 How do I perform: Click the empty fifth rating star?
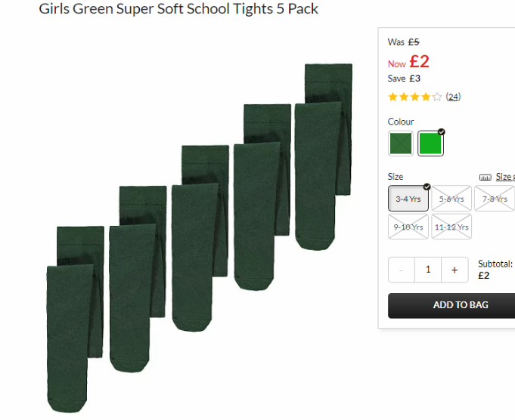(x=437, y=97)
